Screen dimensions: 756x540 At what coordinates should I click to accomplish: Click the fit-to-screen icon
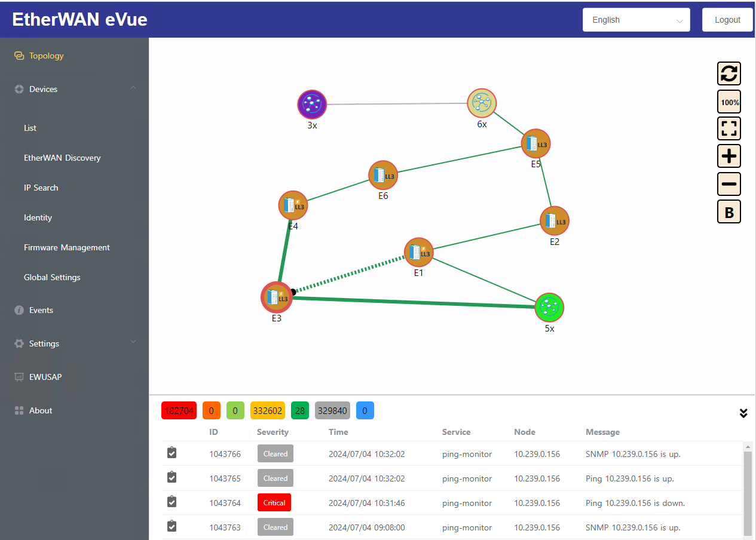pos(729,128)
